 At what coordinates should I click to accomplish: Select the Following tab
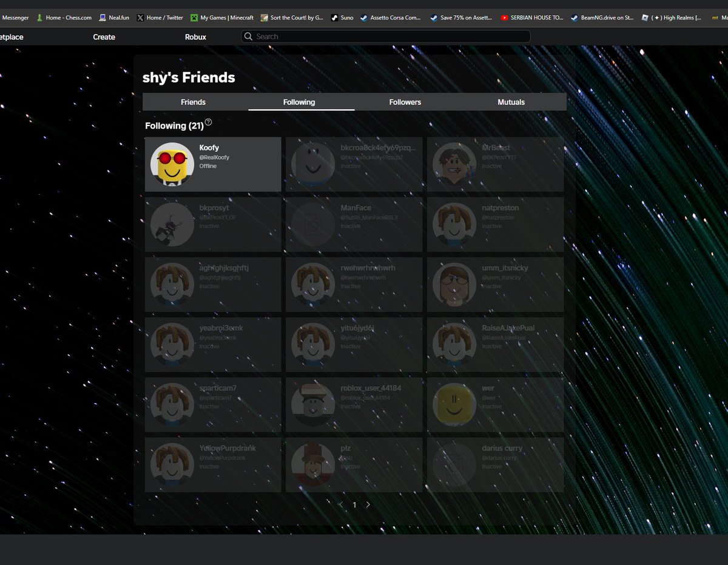(x=302, y=102)
